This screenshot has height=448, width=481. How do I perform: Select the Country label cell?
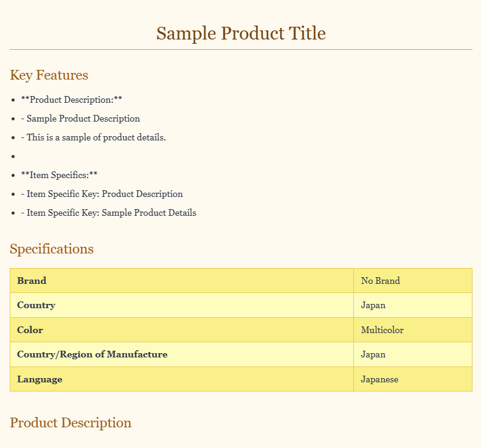[x=36, y=305]
